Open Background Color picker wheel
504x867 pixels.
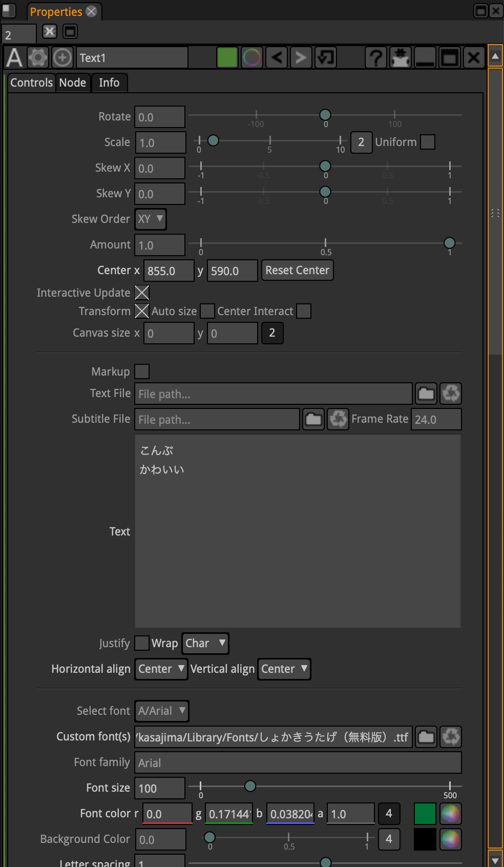[451, 839]
